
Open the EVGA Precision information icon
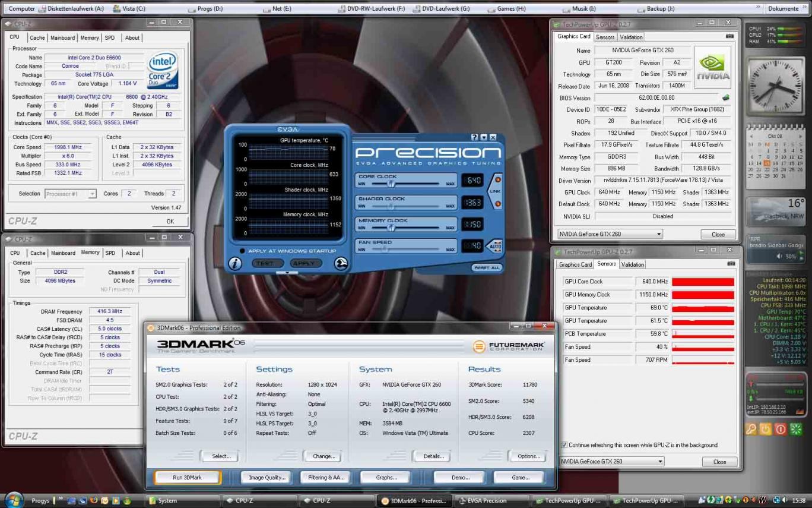click(x=236, y=263)
